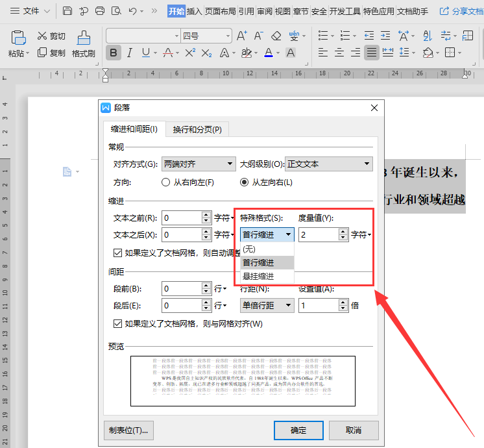Click the paragraph shading bucket swatch
The width and height of the screenshot is (484, 448).
pos(428,53)
